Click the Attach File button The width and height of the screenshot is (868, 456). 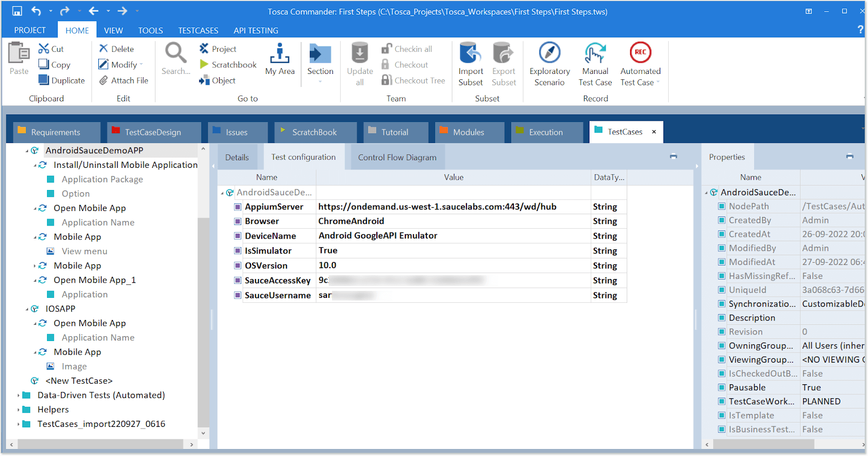124,80
